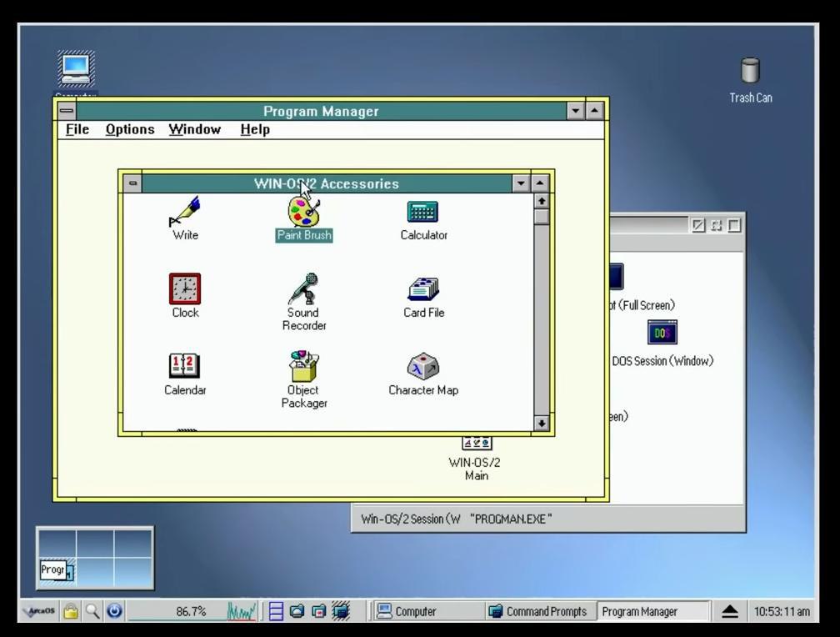840x637 pixels.
Task: Click the Computer desktop icon
Action: [x=76, y=68]
